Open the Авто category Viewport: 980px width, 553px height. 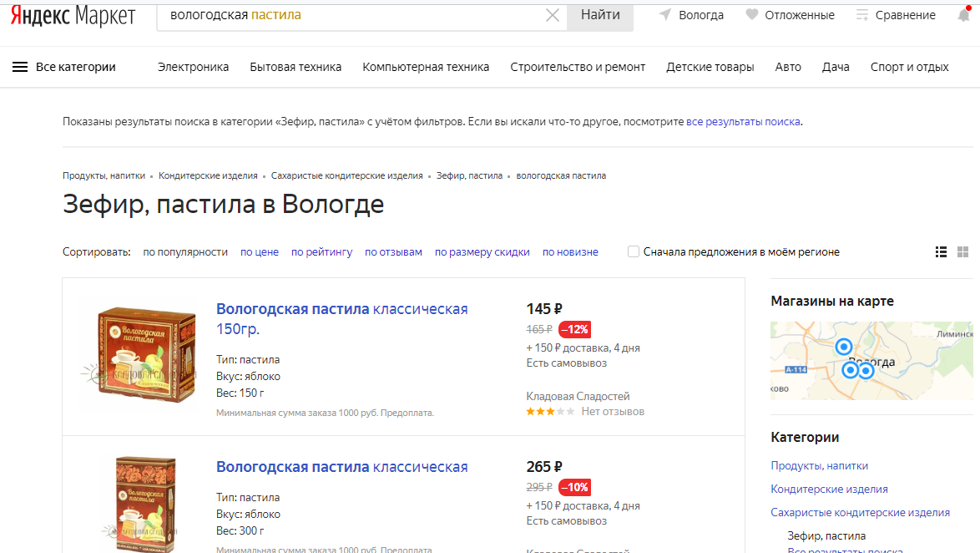pyautogui.click(x=788, y=67)
